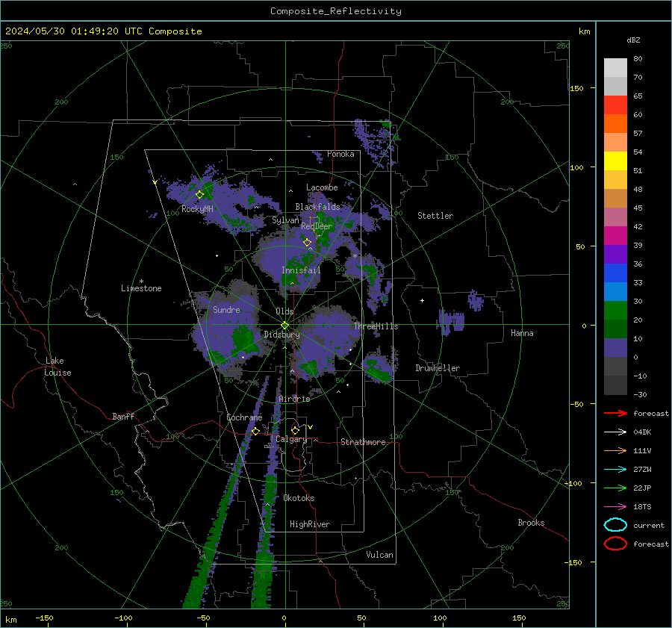Viewport: 672px width, 628px height.
Task: Click the Innisfail town label
Action: (x=301, y=270)
